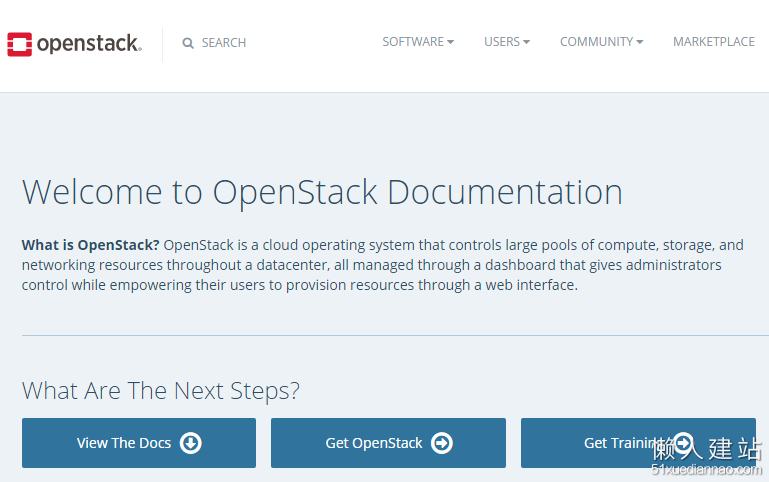
Task: Click the right-arrow icon in Get OpenStack
Action: point(442,443)
